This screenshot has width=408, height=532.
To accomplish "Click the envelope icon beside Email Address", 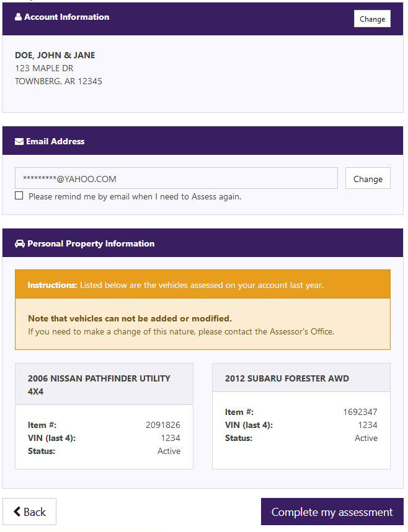I will pos(19,141).
